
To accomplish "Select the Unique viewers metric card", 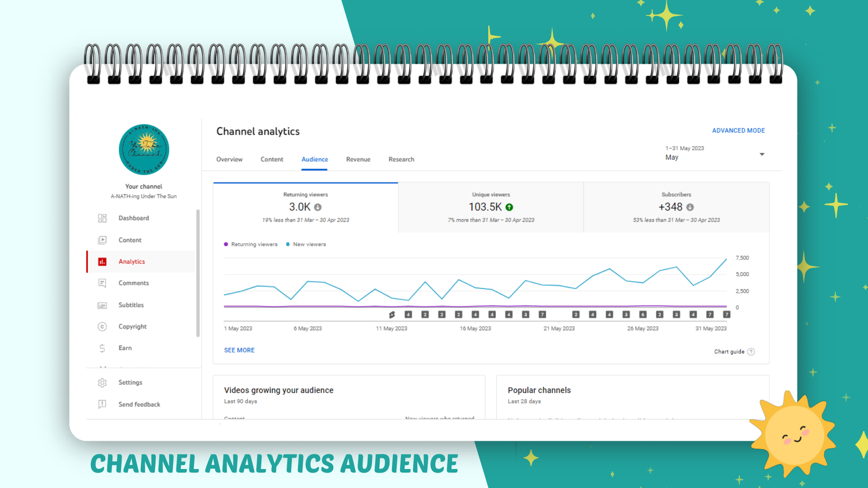I will (x=491, y=207).
